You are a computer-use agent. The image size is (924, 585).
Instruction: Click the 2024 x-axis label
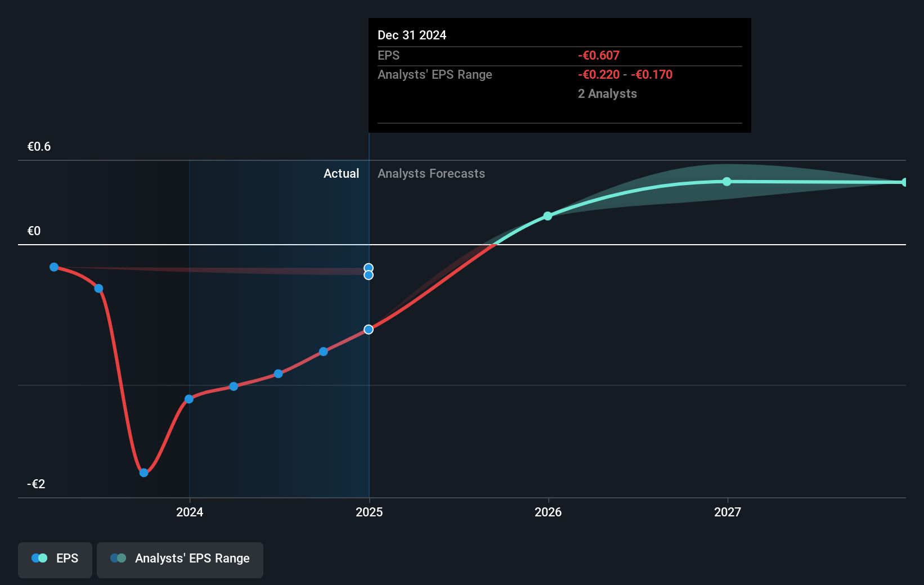click(190, 512)
